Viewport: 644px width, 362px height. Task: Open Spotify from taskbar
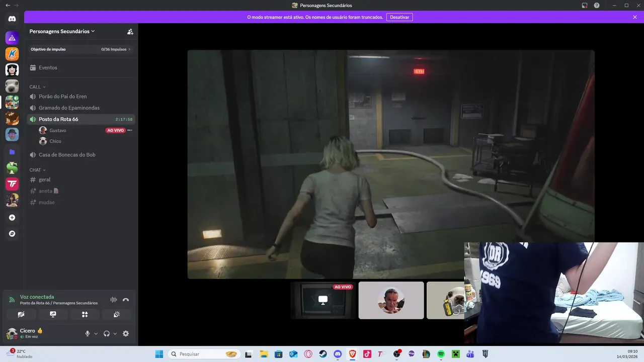point(441,354)
